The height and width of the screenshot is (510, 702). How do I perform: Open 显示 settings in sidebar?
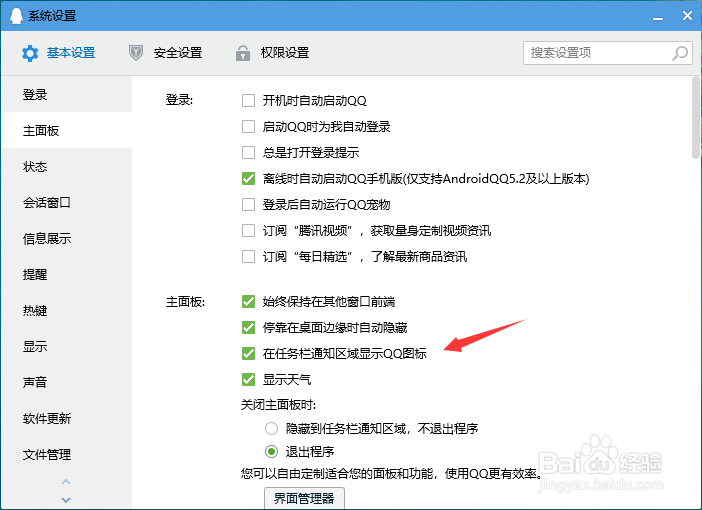[66, 347]
